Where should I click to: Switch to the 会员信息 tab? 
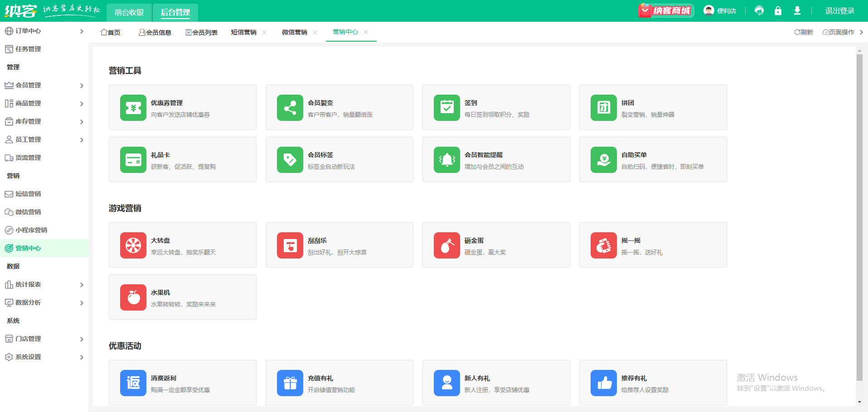[x=155, y=32]
